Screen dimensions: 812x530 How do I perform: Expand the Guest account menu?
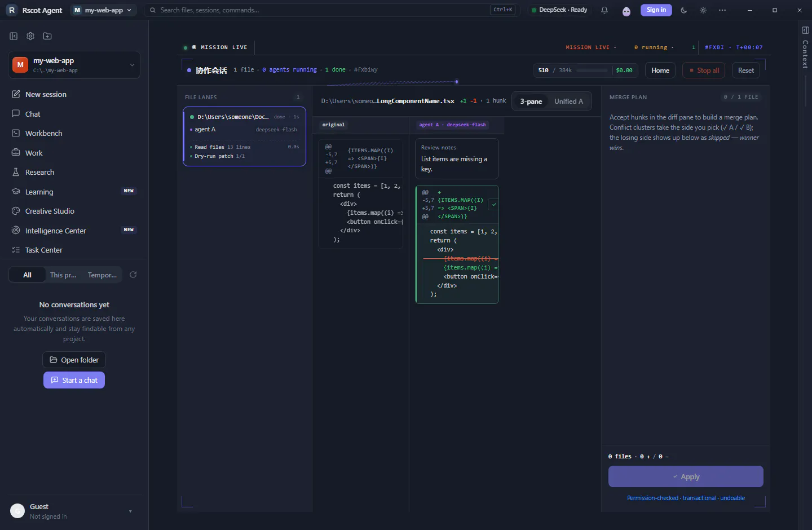(74, 511)
